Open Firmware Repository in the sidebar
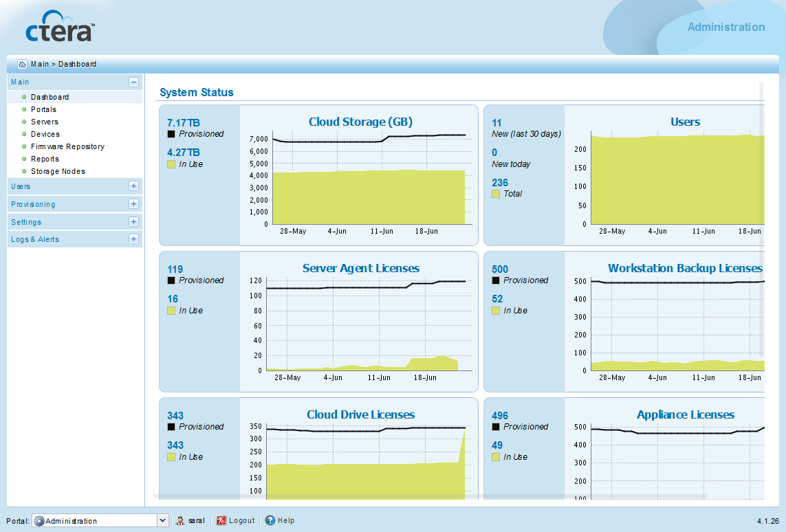This screenshot has width=786, height=532. click(67, 146)
